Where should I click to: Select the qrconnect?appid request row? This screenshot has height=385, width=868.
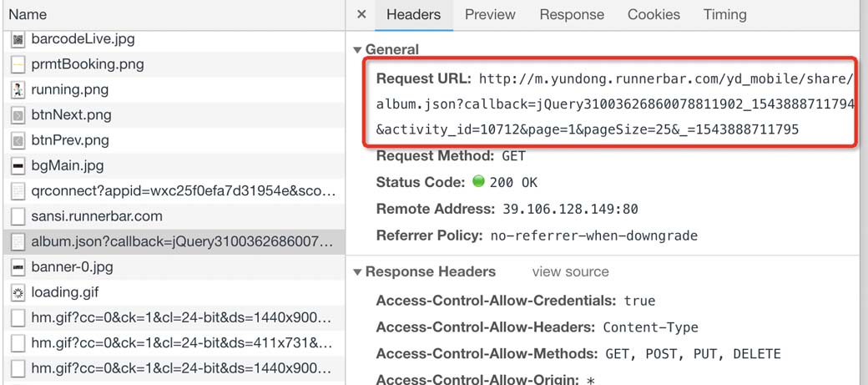174,191
